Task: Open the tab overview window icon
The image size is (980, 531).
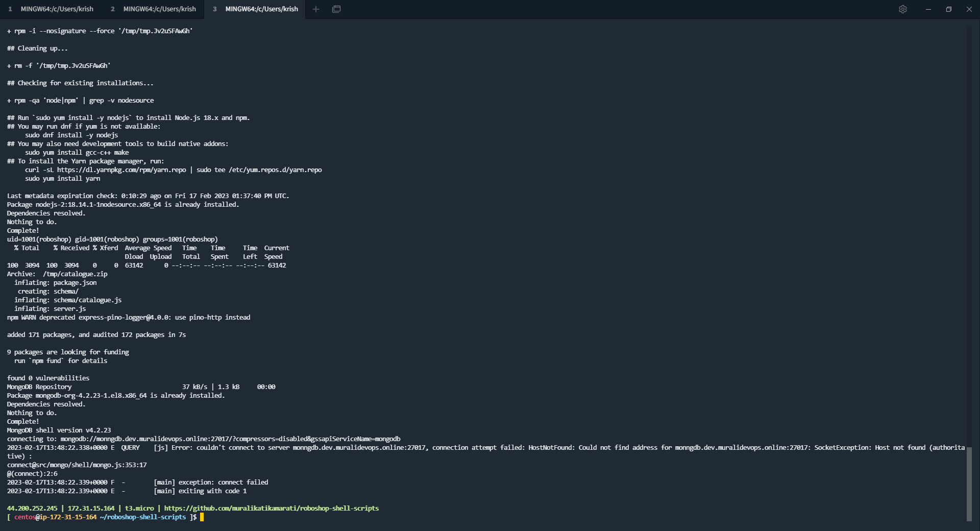Action: click(x=336, y=9)
